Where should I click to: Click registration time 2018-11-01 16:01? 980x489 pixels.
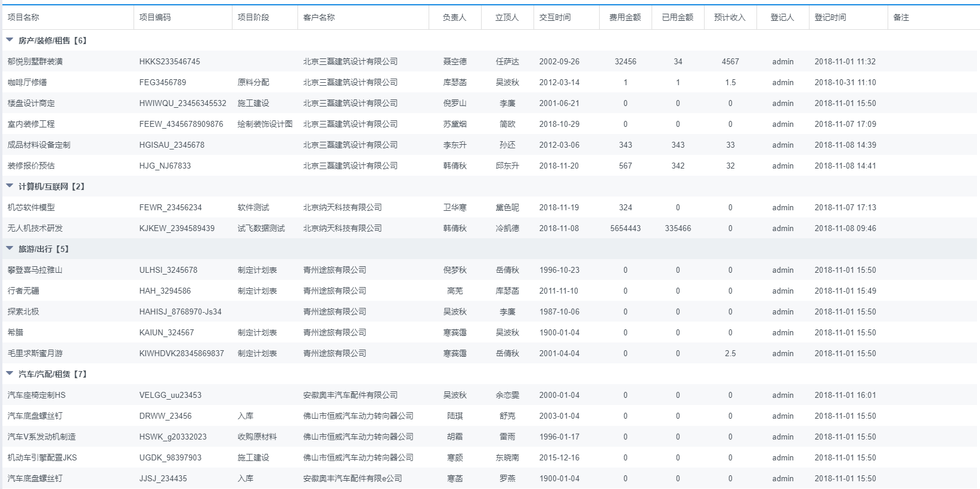(845, 395)
